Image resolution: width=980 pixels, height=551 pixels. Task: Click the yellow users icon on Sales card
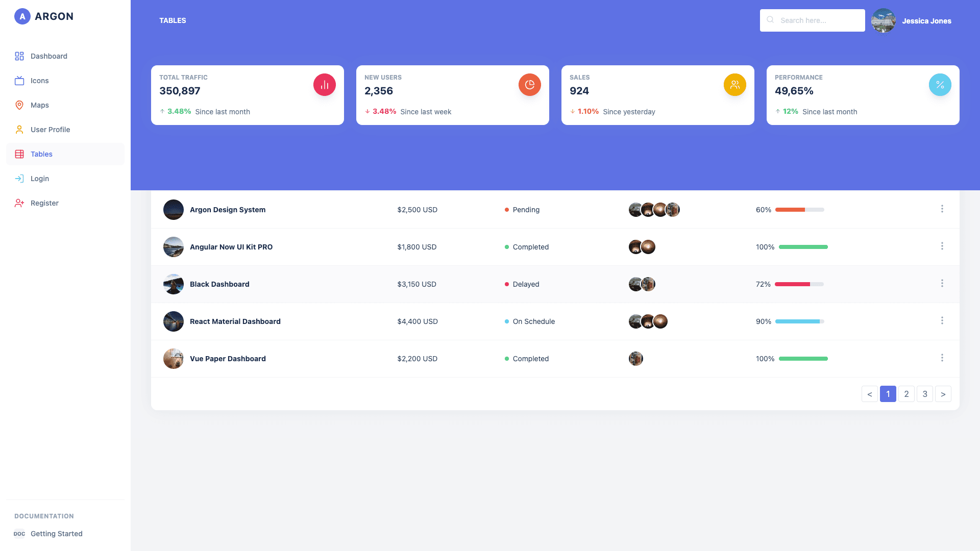pyautogui.click(x=734, y=84)
